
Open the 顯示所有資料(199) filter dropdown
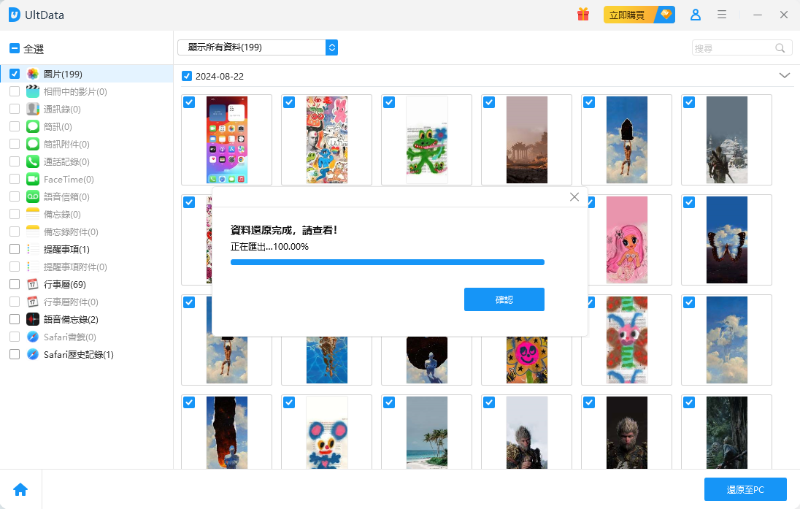(x=258, y=47)
